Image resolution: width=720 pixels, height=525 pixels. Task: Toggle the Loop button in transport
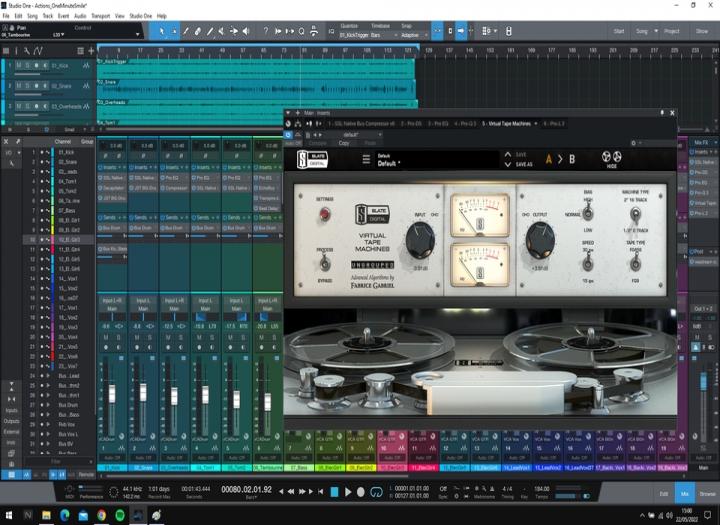point(376,492)
